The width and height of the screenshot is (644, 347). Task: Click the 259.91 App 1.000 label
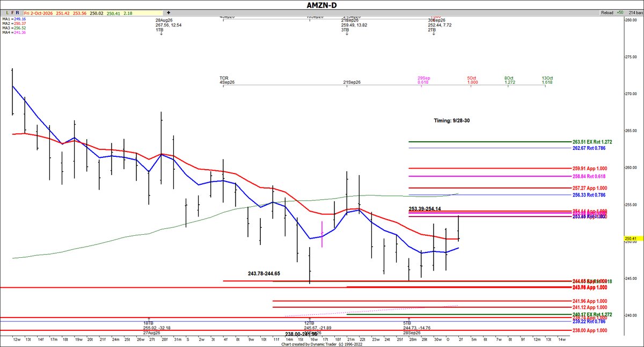tap(589, 168)
